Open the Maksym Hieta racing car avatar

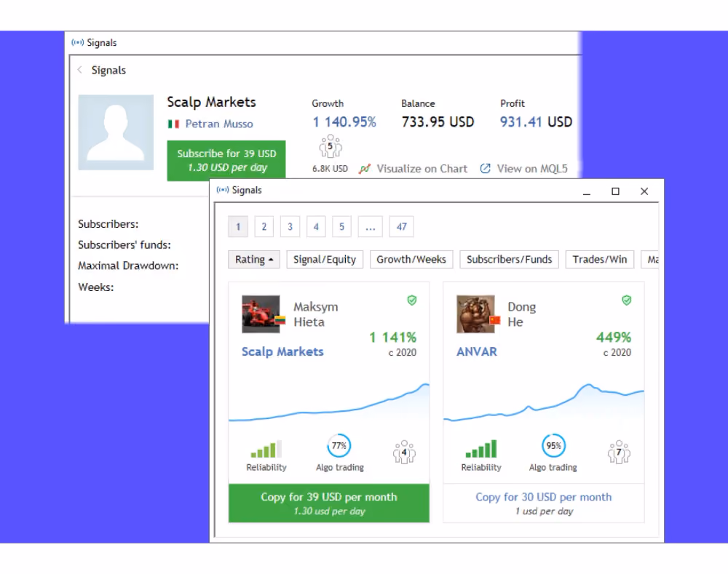click(x=261, y=314)
